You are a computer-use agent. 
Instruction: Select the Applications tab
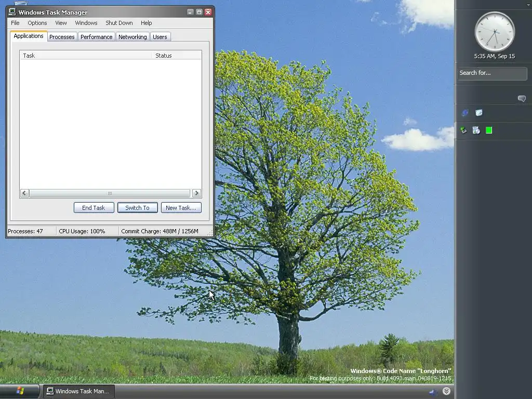pos(29,36)
